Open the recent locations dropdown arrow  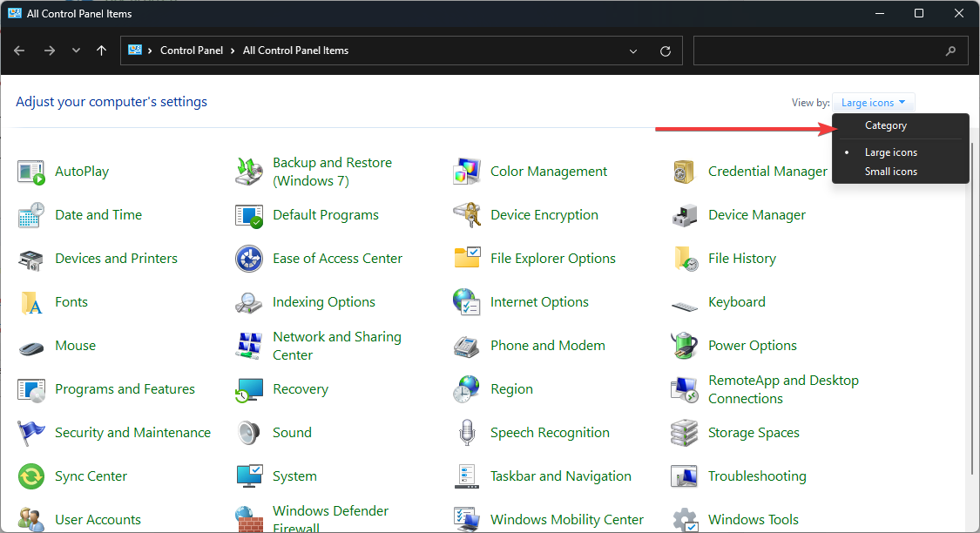pos(76,51)
